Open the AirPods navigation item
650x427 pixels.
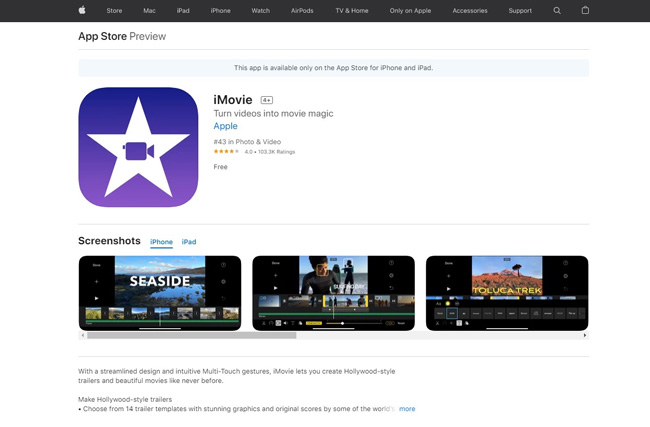[302, 11]
